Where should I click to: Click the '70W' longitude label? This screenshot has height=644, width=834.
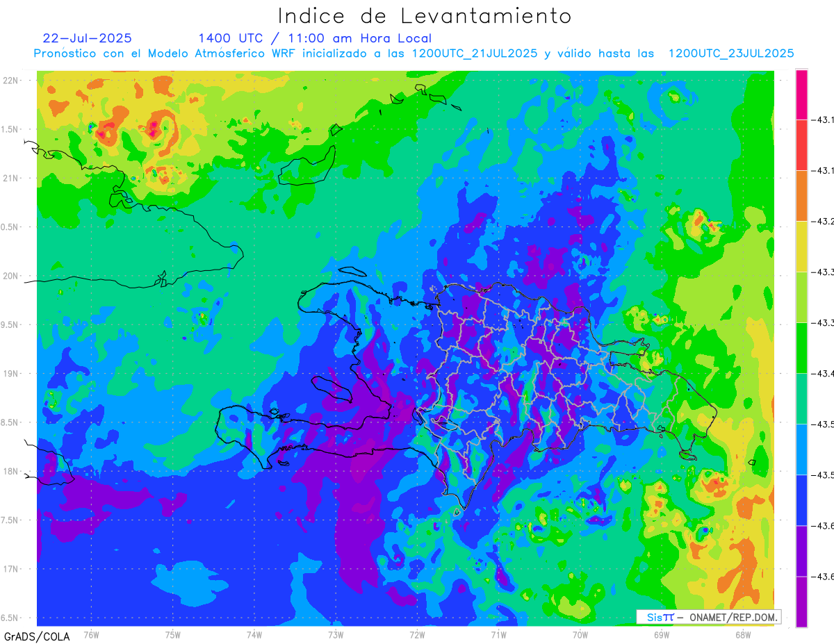click(x=580, y=634)
